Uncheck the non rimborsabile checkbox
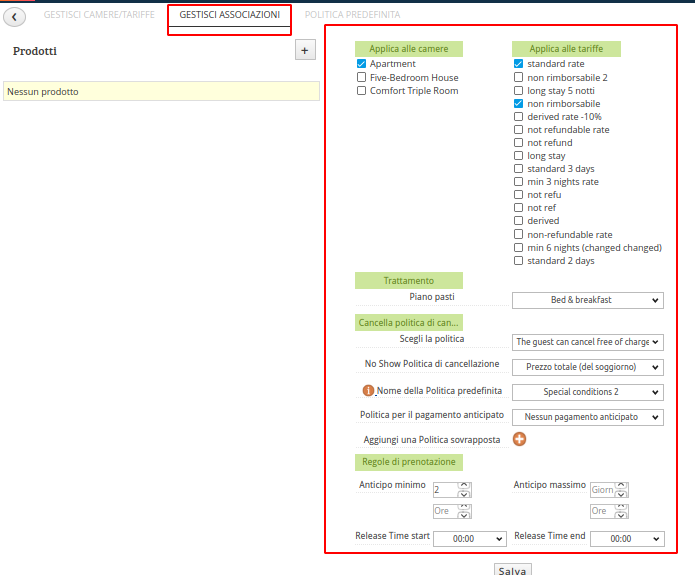695x575 pixels. 518,103
